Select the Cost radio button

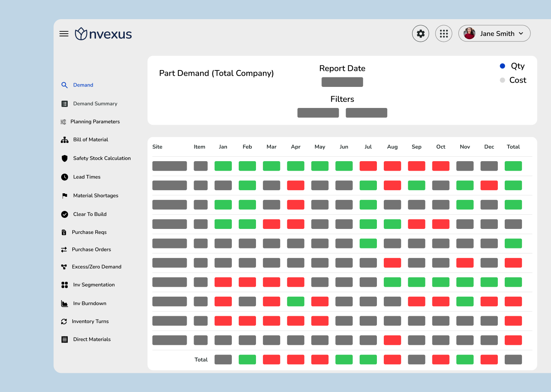(x=502, y=80)
